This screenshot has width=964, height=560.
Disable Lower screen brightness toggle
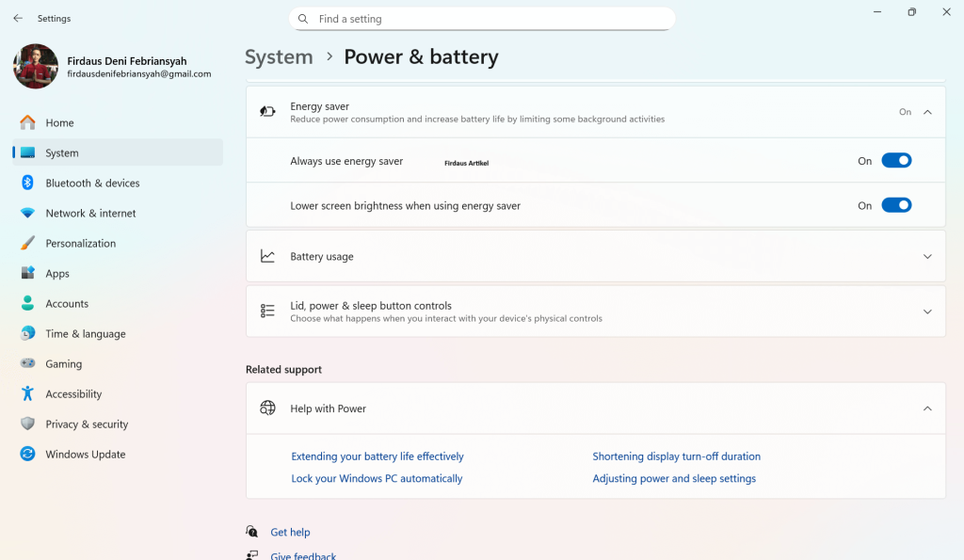tap(896, 205)
